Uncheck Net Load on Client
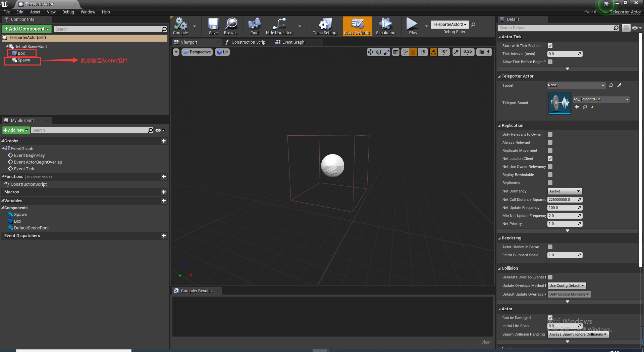This screenshot has width=644, height=352. pyautogui.click(x=550, y=159)
